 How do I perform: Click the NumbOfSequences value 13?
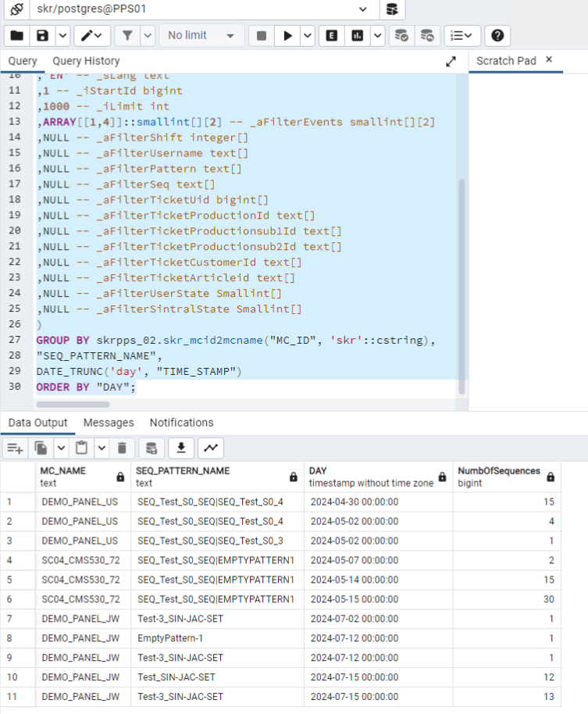click(507, 697)
